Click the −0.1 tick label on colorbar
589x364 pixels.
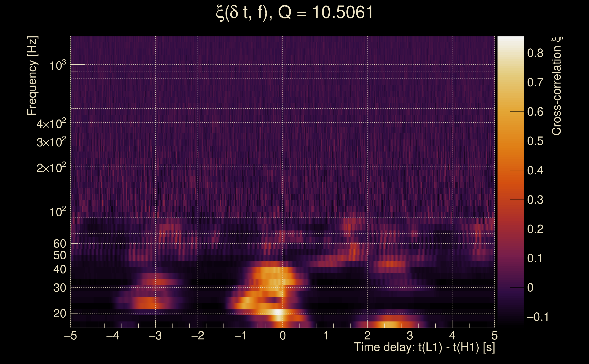tap(538, 317)
